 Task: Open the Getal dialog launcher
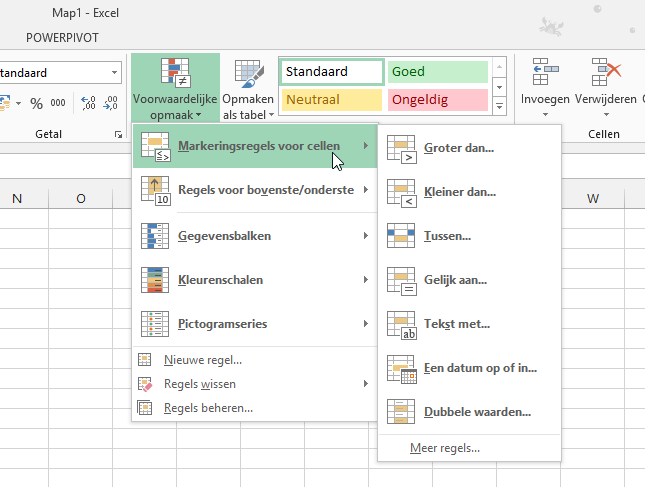[x=120, y=134]
